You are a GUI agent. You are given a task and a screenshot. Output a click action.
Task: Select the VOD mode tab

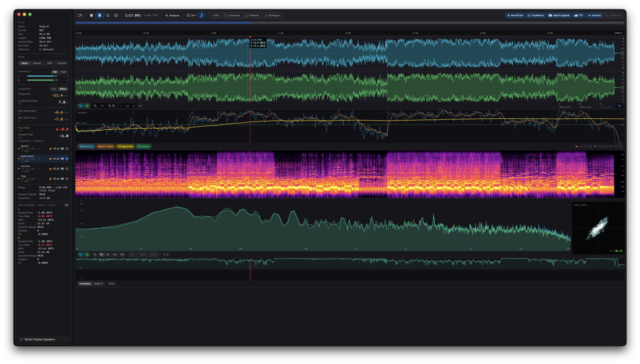(x=49, y=63)
